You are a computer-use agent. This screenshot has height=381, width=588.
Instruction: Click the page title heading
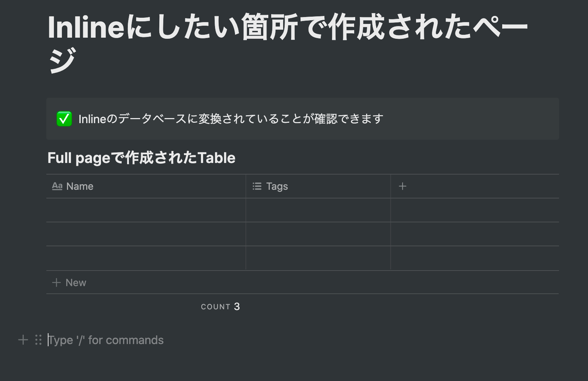pyautogui.click(x=287, y=43)
